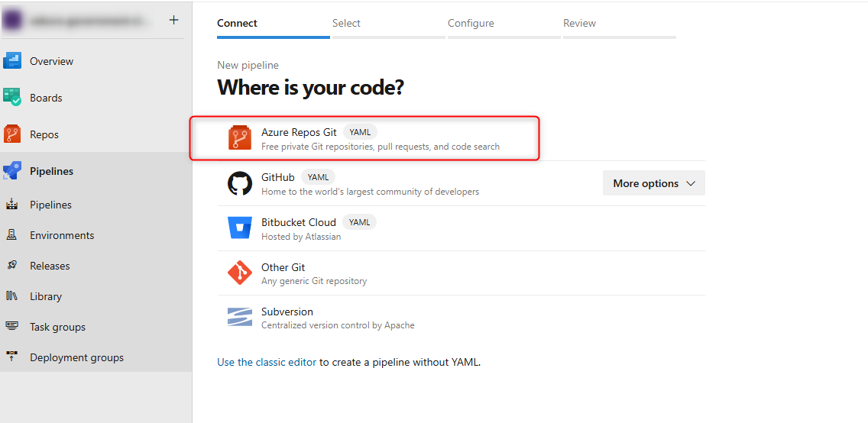Click 'Free private Git repositories' description

[x=381, y=147]
